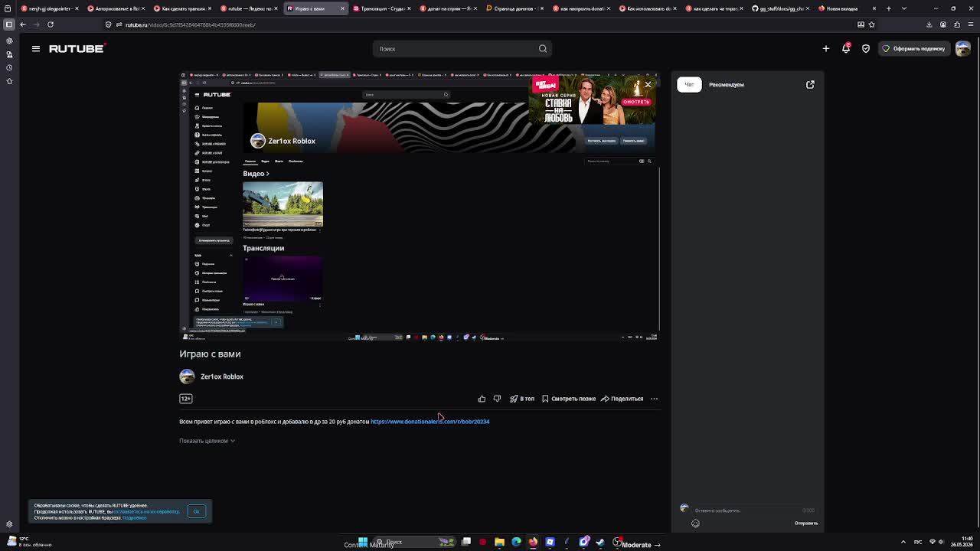
Task: Accept cookies with the Ok button
Action: [196, 512]
